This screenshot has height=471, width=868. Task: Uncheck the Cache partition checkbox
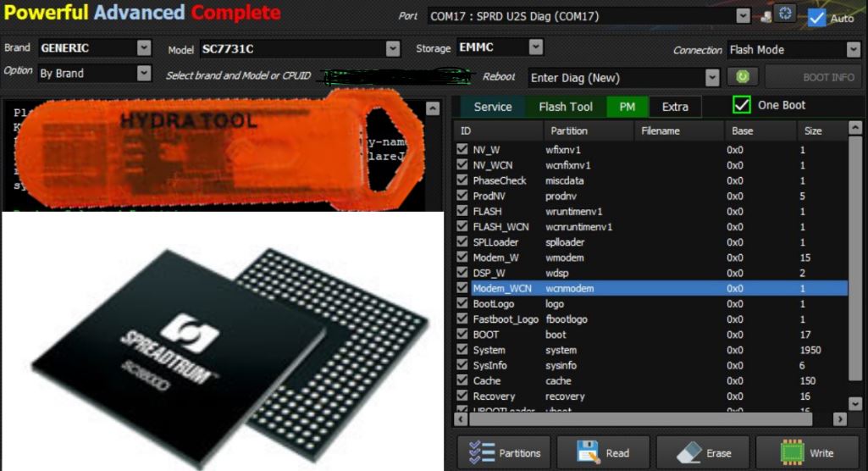coord(462,380)
